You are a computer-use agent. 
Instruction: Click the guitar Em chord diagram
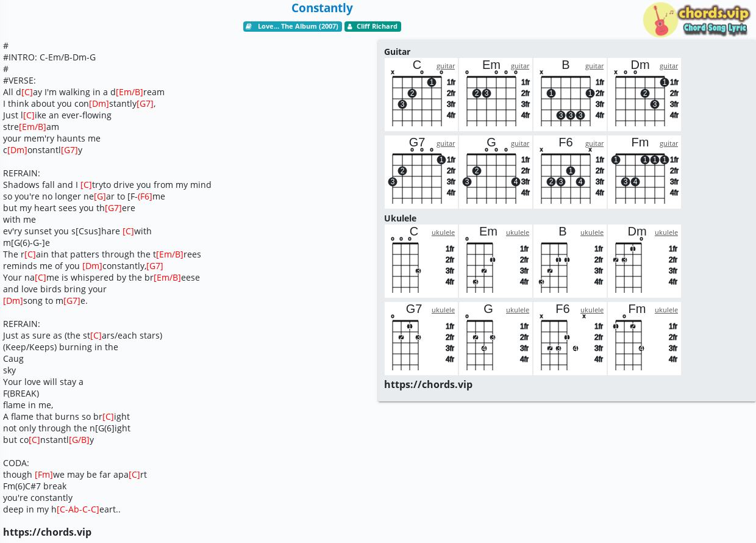pos(496,95)
